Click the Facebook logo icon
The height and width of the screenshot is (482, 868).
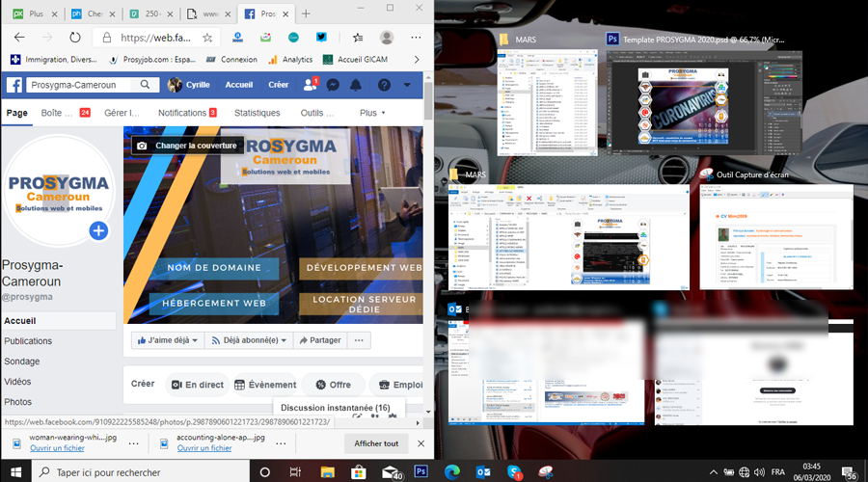(14, 85)
